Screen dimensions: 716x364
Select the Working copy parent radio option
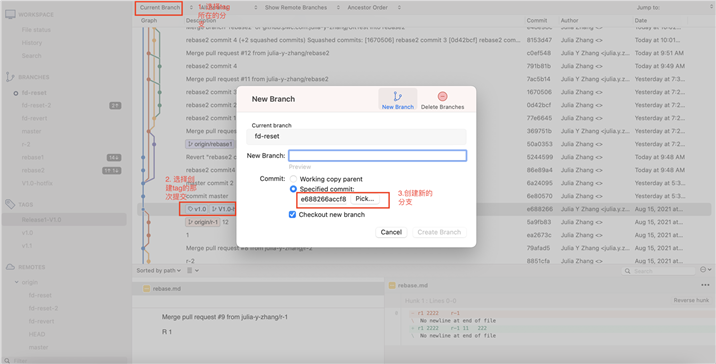pos(293,179)
